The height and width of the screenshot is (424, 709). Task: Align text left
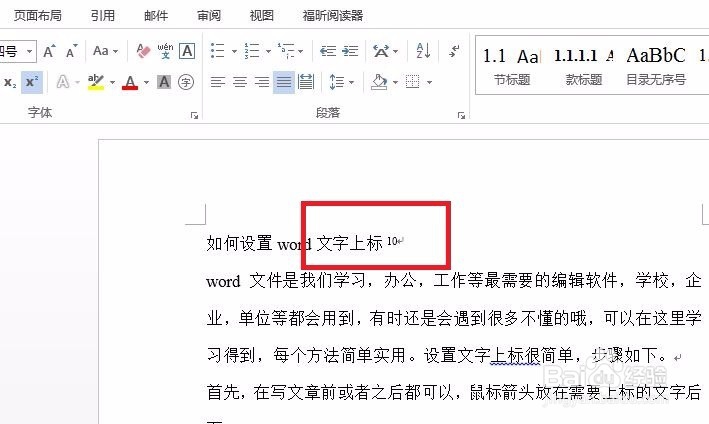(217, 82)
